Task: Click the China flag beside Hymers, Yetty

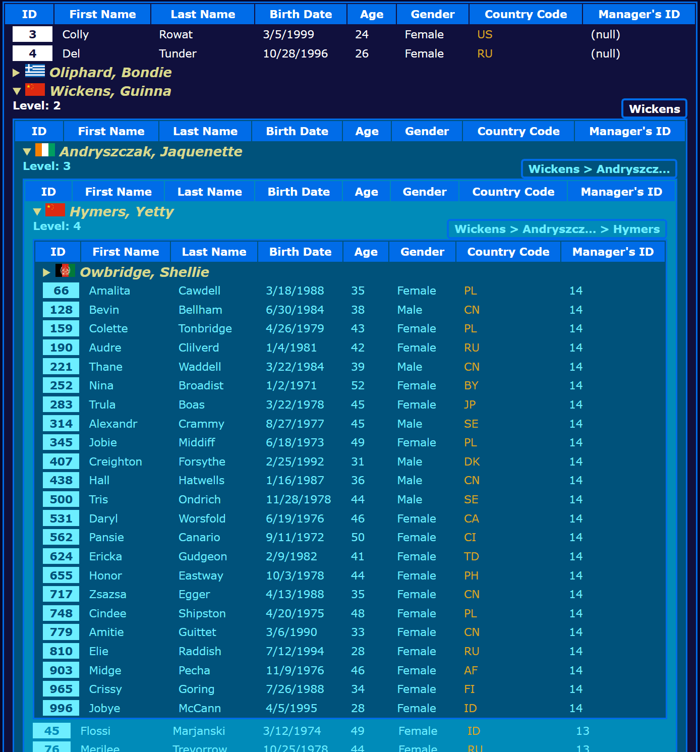Action: tap(55, 210)
